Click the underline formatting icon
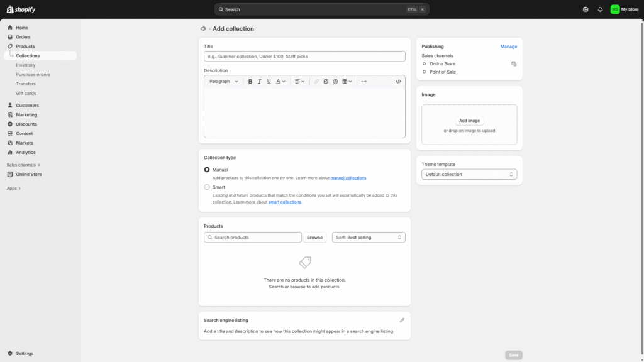Screen dimensions: 644x362 click(269, 82)
